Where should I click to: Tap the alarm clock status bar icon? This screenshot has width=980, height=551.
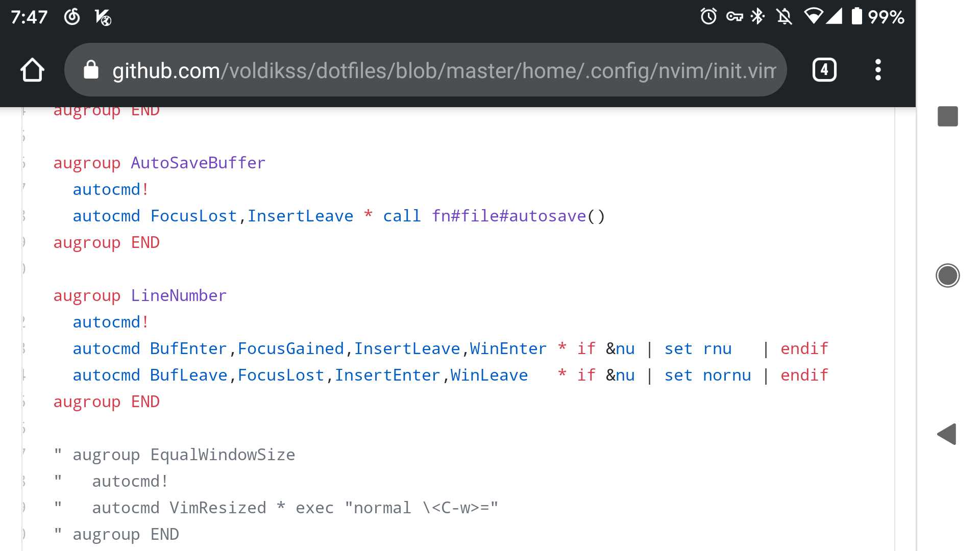pos(708,17)
